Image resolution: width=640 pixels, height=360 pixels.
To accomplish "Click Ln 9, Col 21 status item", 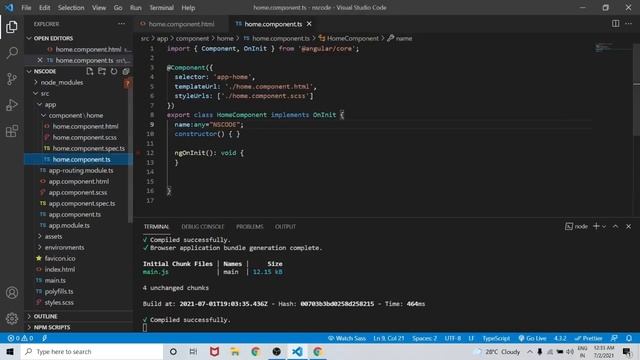I will click(x=388, y=338).
